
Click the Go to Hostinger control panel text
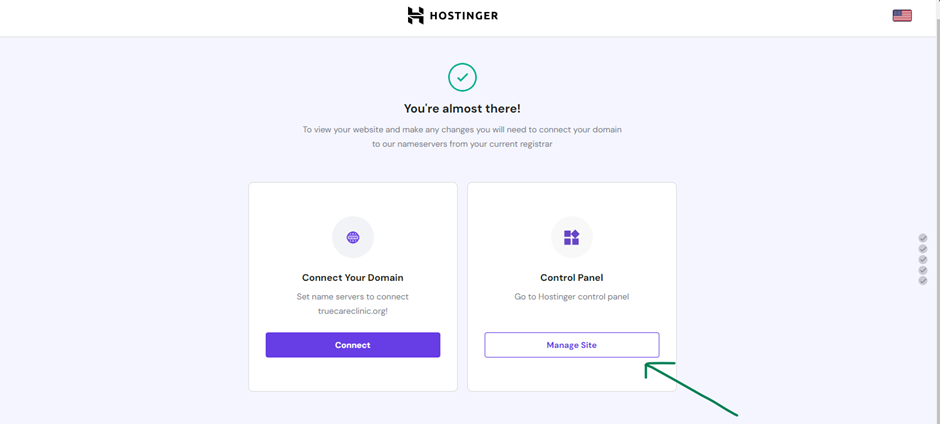pos(572,296)
